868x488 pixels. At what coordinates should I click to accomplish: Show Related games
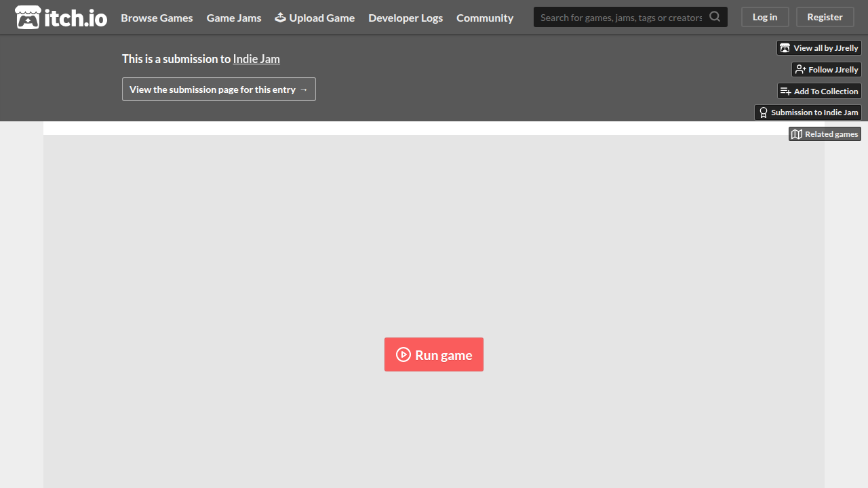pos(825,134)
